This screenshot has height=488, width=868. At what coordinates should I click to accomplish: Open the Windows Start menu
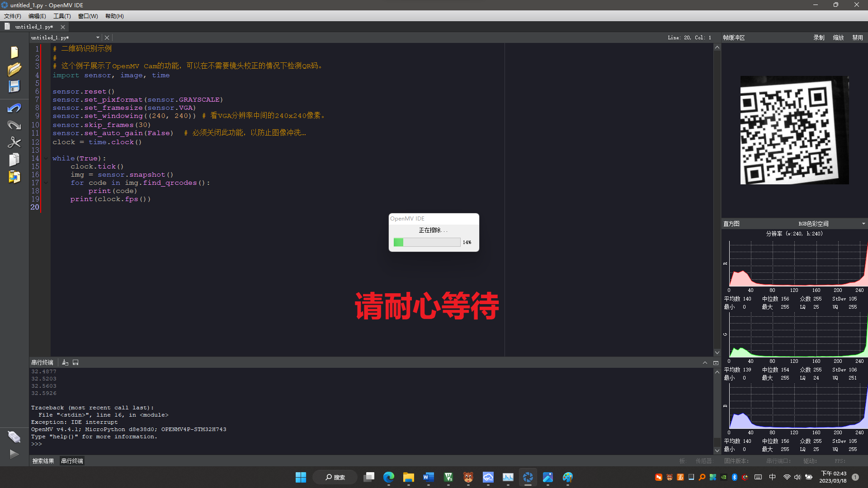pyautogui.click(x=301, y=477)
